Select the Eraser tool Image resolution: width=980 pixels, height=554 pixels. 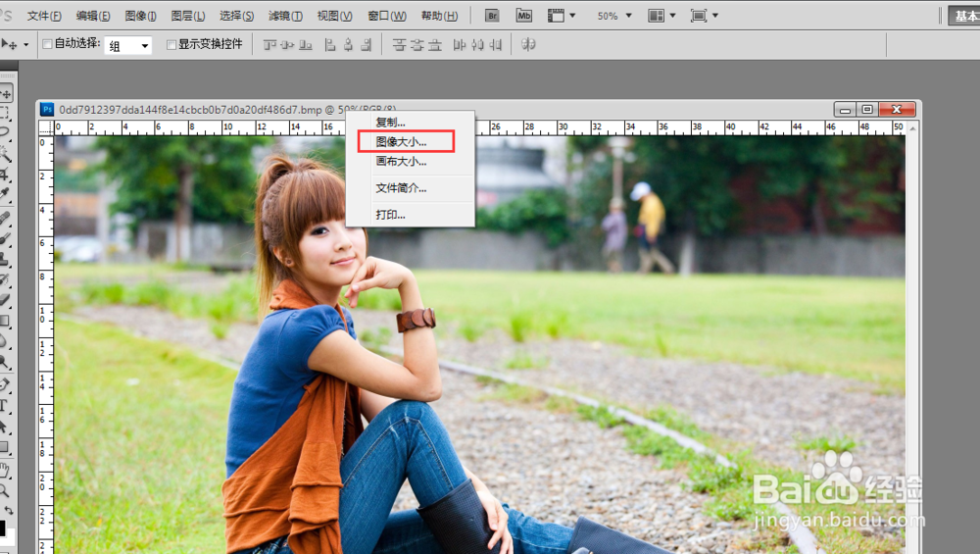coord(5,300)
